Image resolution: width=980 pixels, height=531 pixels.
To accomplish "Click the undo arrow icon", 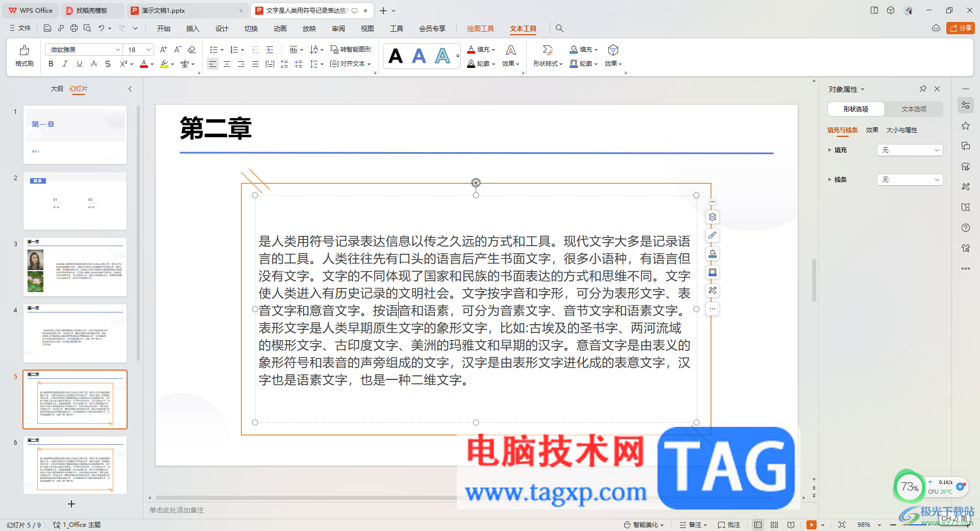I will 102,29.
